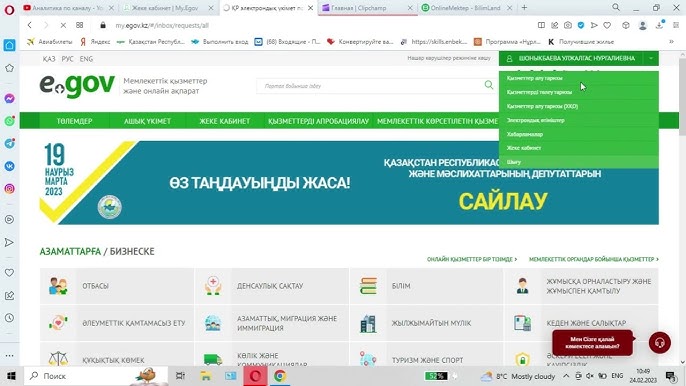Open the Авиабилеты bookmark
Screen dimensions: 686x386
coord(50,42)
